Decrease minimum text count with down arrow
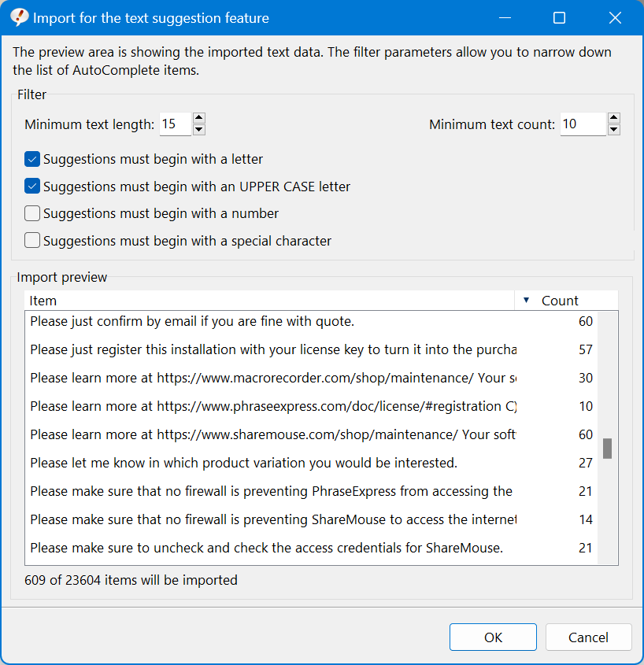The height and width of the screenshot is (665, 644). pyautogui.click(x=614, y=130)
